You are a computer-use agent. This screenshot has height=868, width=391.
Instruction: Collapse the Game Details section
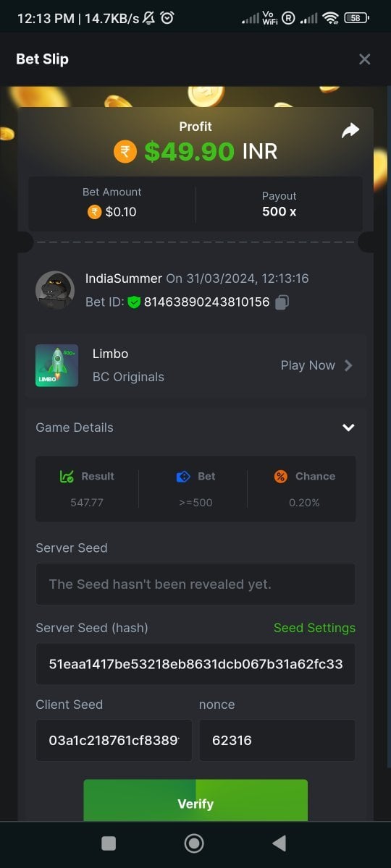tap(348, 427)
